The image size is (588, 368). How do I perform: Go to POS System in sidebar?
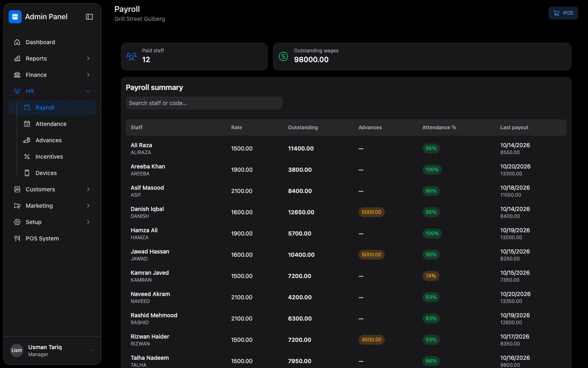click(x=52, y=238)
